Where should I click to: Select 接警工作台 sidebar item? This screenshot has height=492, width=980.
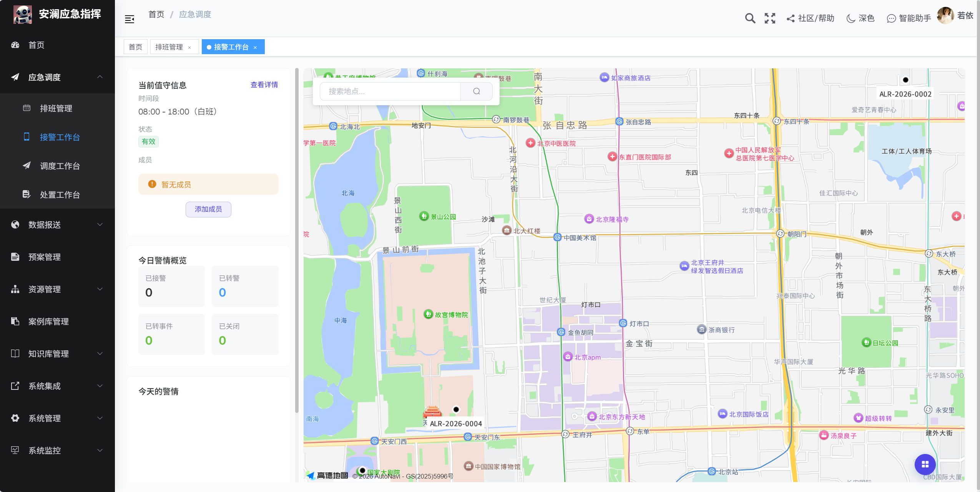[57, 137]
